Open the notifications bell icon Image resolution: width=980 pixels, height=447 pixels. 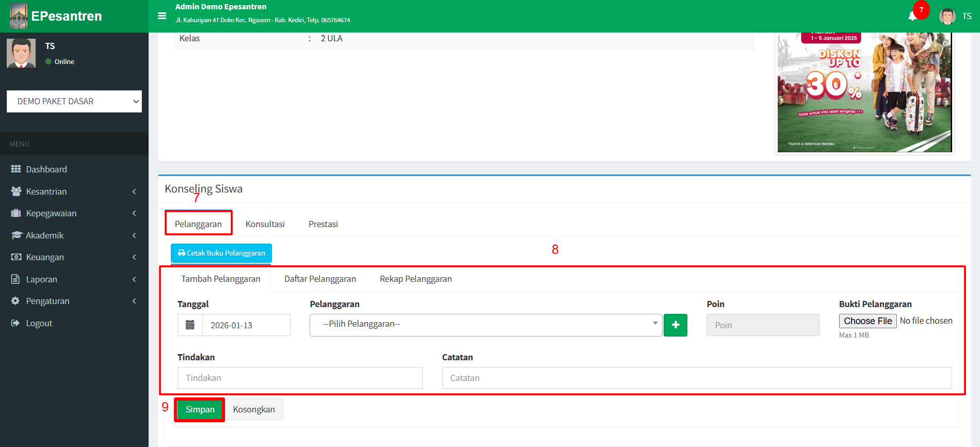(x=912, y=16)
